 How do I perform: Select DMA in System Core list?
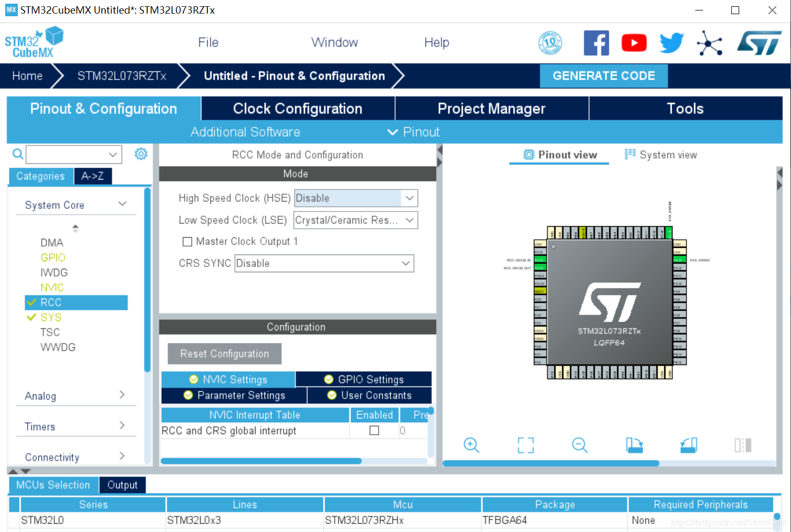pyautogui.click(x=52, y=242)
